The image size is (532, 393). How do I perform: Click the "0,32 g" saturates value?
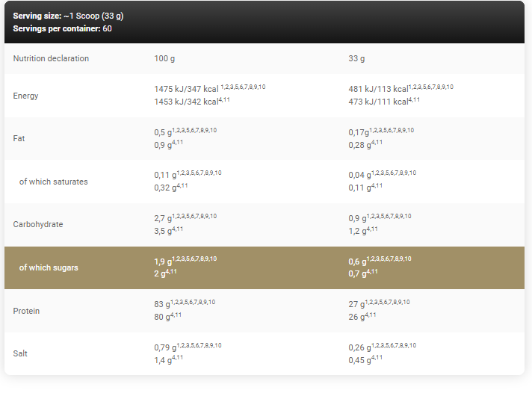[166, 188]
